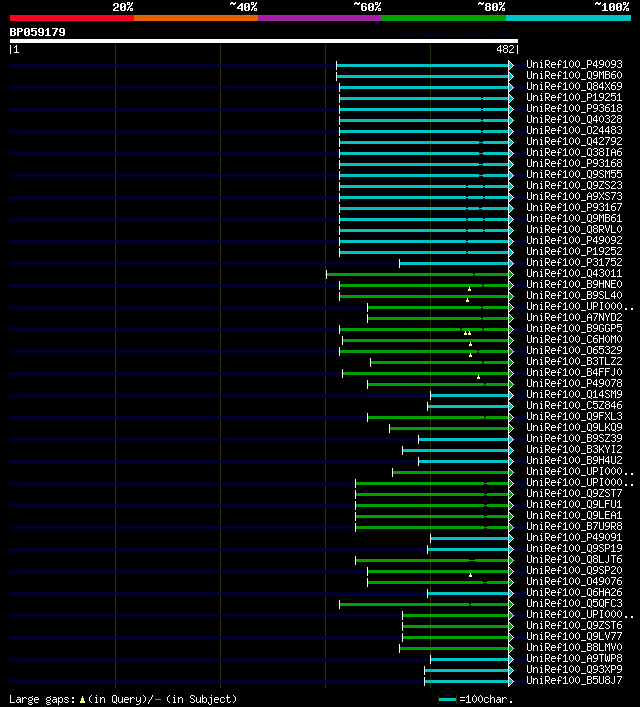Click the UniRef100_B9GGP5 label
This screenshot has height=707, width=640.
point(574,328)
